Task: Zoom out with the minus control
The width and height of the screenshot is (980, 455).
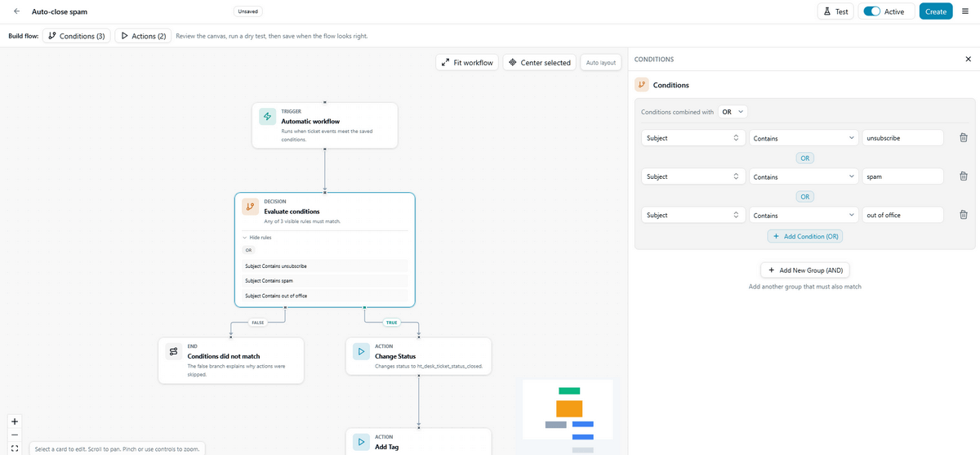Action: (15, 435)
